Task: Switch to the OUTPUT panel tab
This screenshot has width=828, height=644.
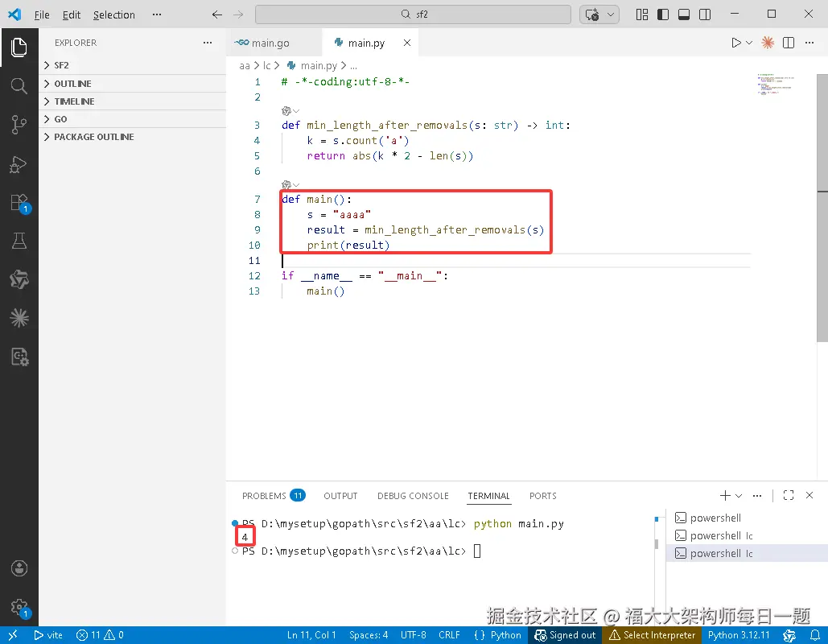Action: tap(340, 496)
